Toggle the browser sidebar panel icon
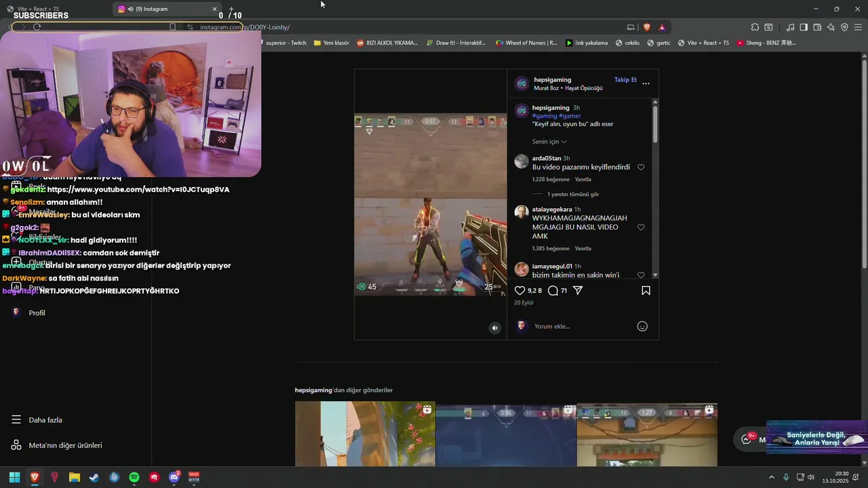868x488 pixels. (x=804, y=27)
